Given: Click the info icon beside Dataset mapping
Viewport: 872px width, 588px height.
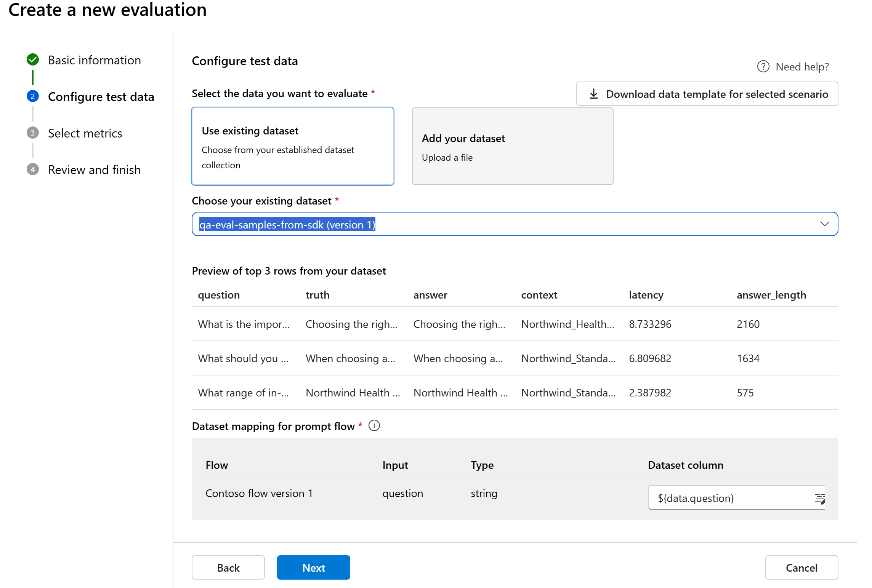Looking at the screenshot, I should pyautogui.click(x=374, y=426).
